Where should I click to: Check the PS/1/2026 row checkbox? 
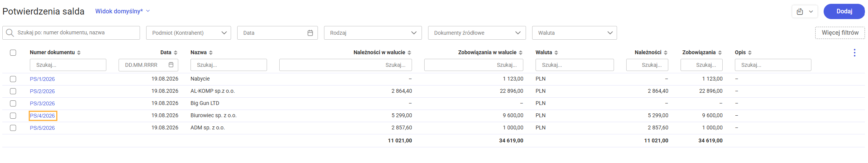pyautogui.click(x=13, y=79)
